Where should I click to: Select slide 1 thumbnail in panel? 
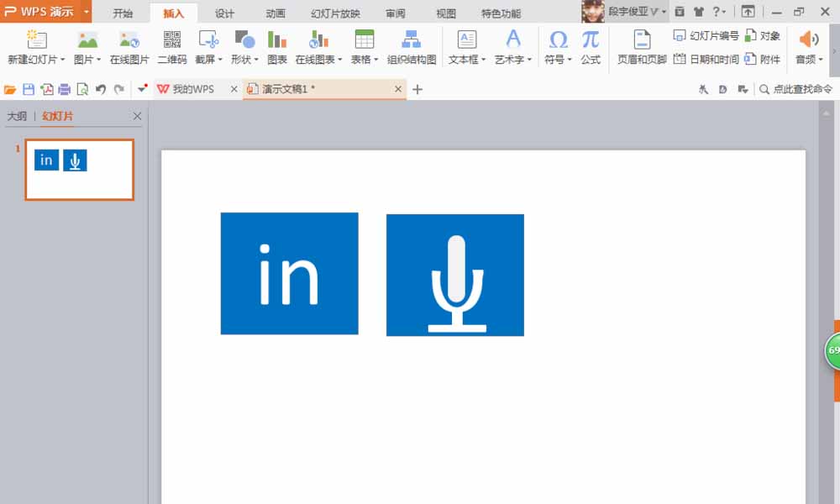point(79,170)
